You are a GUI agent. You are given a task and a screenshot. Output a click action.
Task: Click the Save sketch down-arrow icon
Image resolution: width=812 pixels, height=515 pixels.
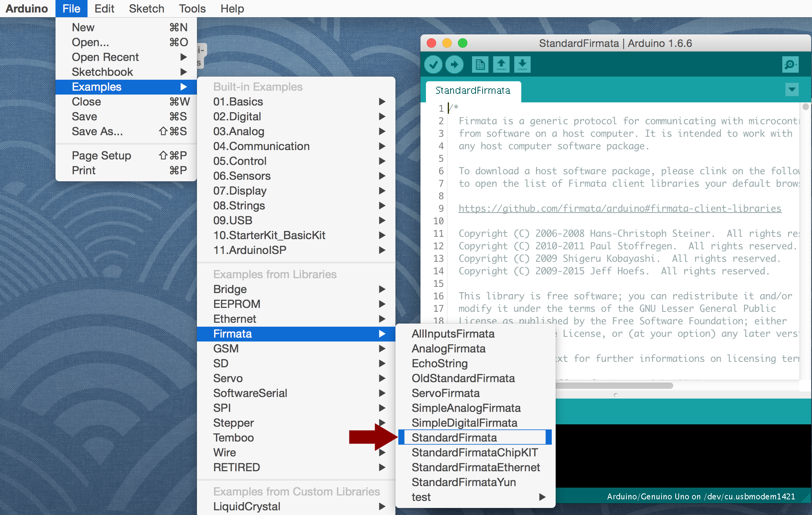pyautogui.click(x=522, y=64)
